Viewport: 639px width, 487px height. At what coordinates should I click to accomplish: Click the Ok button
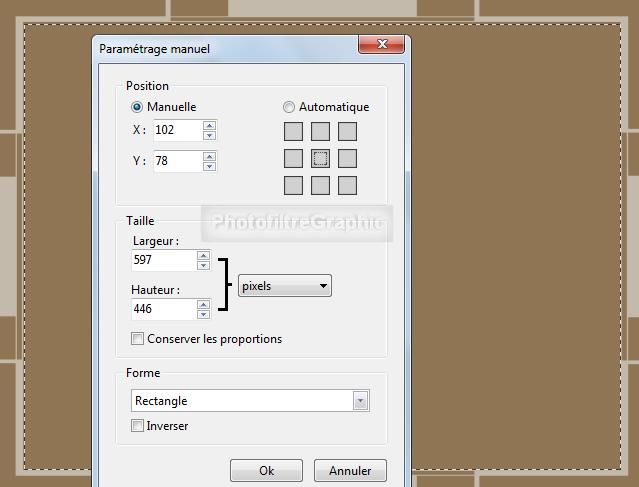tap(266, 470)
